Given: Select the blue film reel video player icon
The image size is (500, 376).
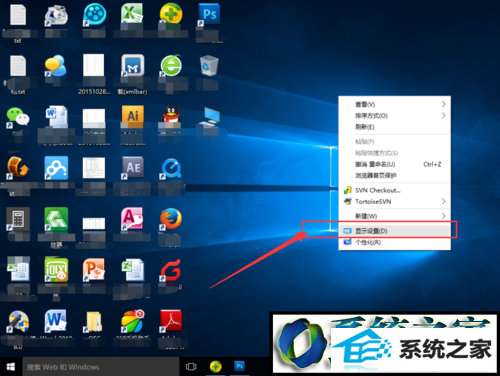Looking at the screenshot, I should pos(95,15).
